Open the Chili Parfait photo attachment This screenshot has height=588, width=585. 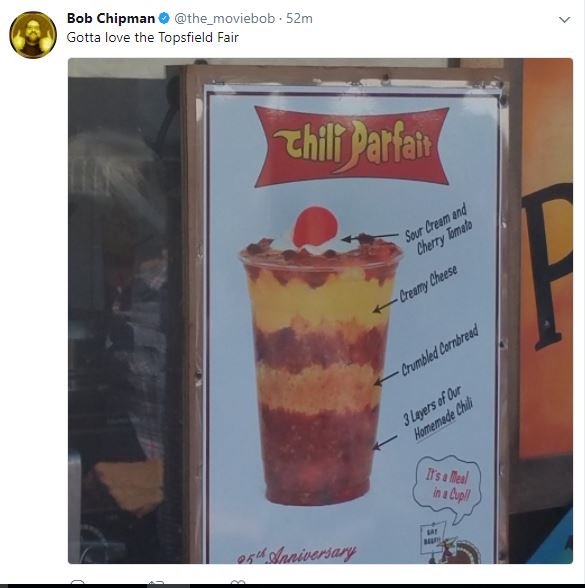pos(320,311)
